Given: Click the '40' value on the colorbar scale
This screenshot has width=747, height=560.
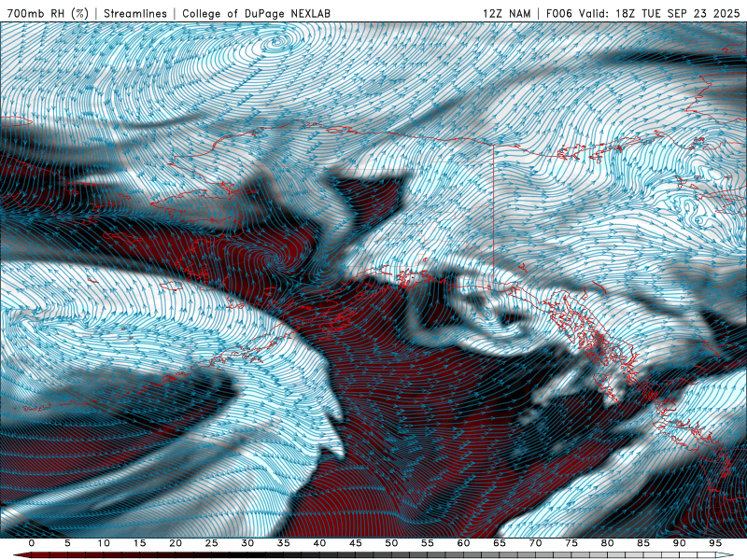Looking at the screenshot, I should pos(319,543).
